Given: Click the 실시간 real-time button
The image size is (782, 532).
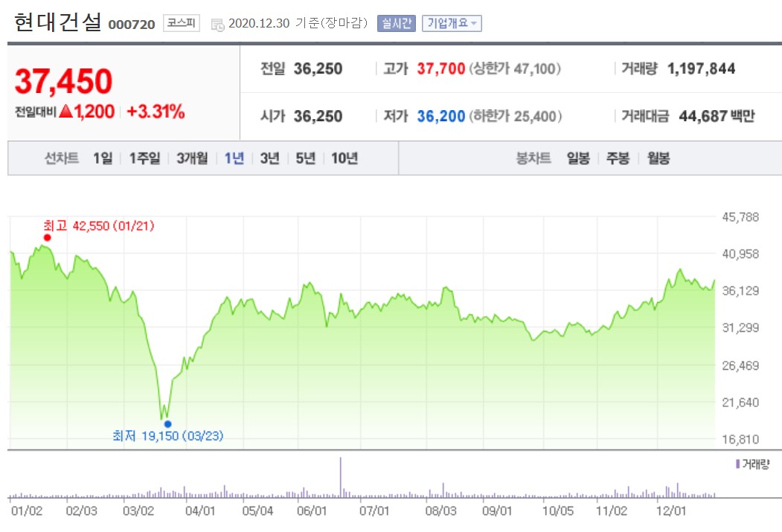Looking at the screenshot, I should [397, 23].
